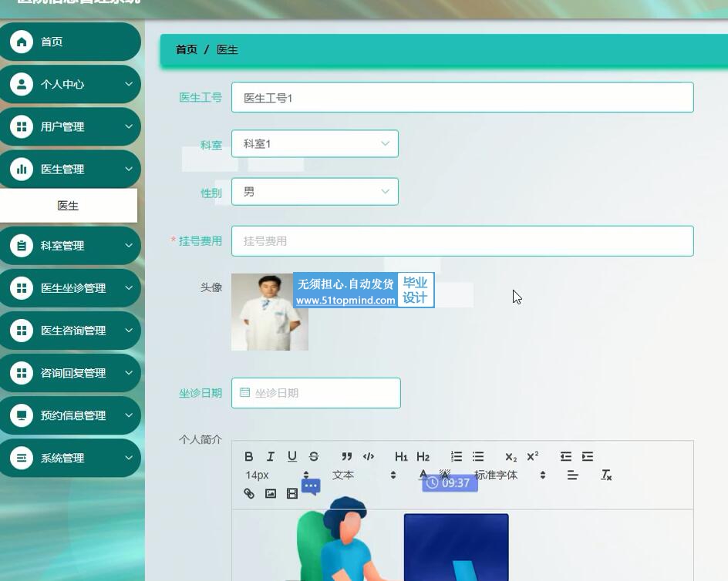Open the 科室 dropdown showing 科室1

315,144
